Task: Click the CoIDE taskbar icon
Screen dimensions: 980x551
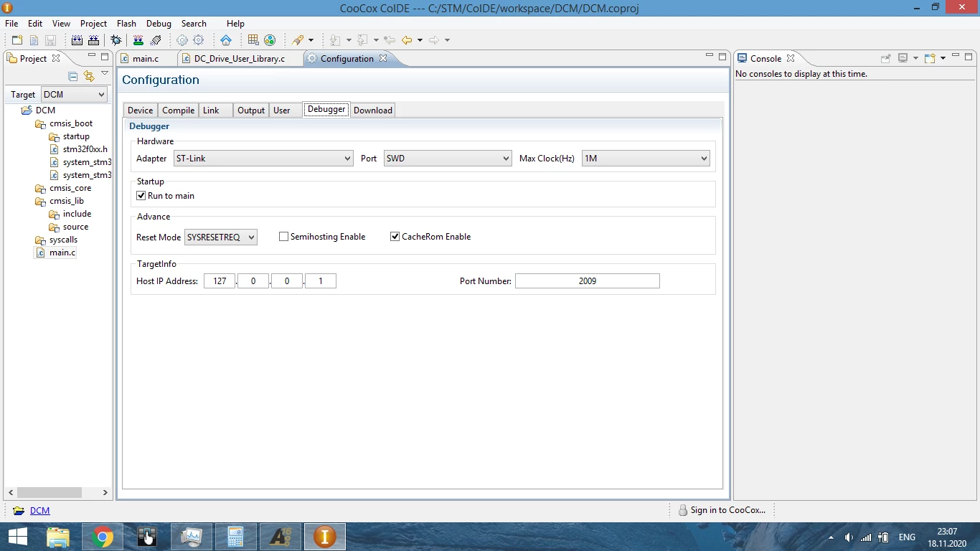Action: tap(325, 537)
